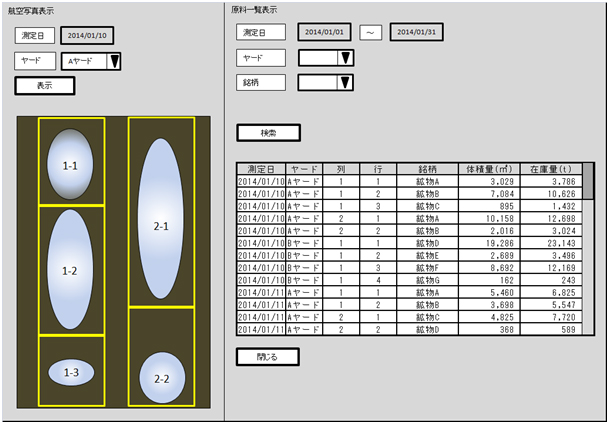Viewport: 609px width, 424px height.
Task: Click the end date field 2014/01/31
Action: coord(417,32)
